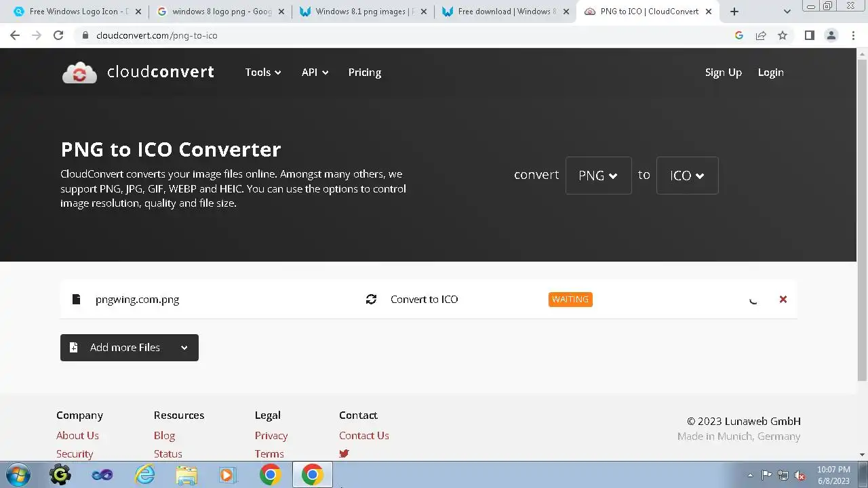This screenshot has width=868, height=488.
Task: Click the Chrome profile avatar icon
Action: (831, 35)
